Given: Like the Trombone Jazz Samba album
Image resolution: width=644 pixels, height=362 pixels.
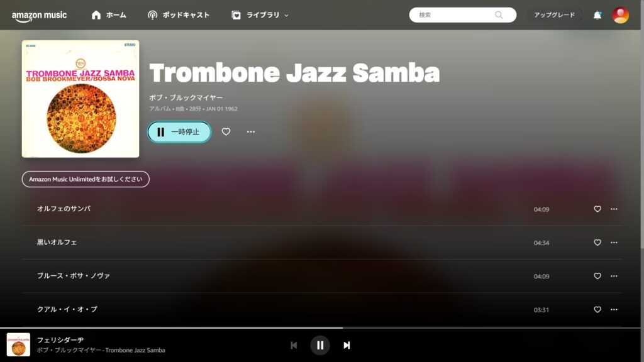Looking at the screenshot, I should [226, 132].
